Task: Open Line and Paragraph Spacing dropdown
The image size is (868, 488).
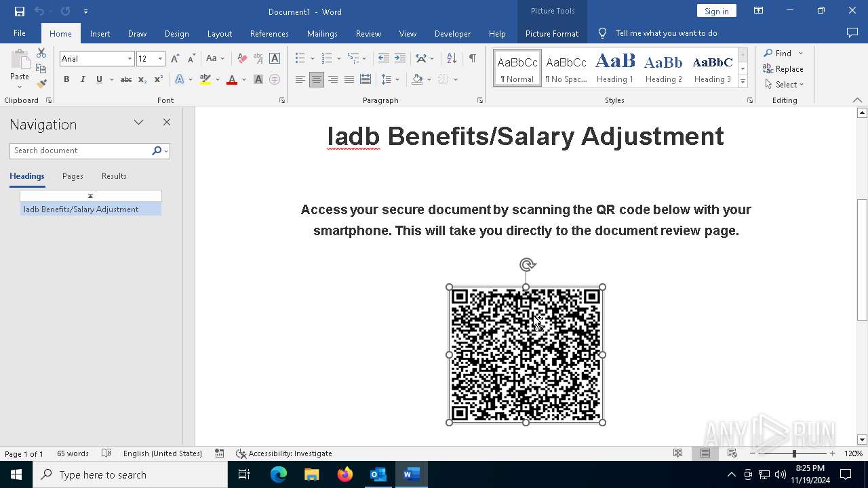Action: click(x=391, y=80)
